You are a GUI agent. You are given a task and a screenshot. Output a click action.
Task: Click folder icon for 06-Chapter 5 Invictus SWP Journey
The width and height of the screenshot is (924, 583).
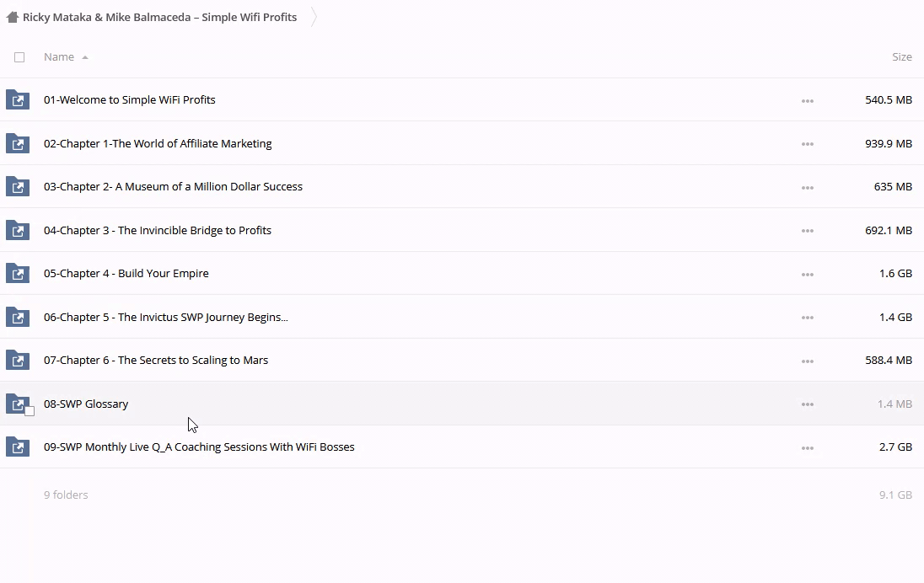click(x=18, y=318)
